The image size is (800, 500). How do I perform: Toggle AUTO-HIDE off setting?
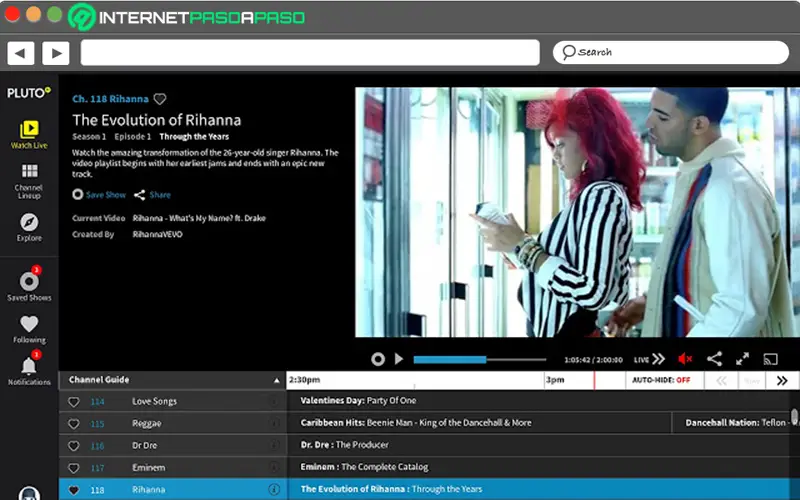coord(661,380)
